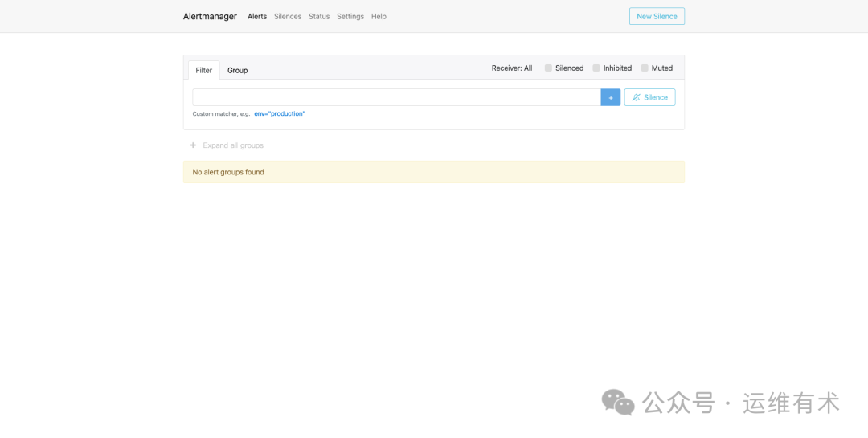Check the Muted checkbox

point(645,68)
